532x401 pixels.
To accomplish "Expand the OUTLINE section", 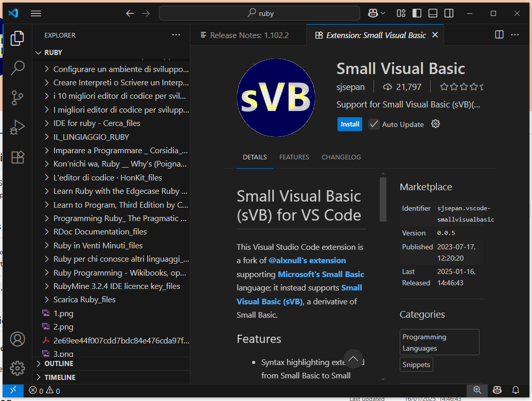I will pos(112,363).
